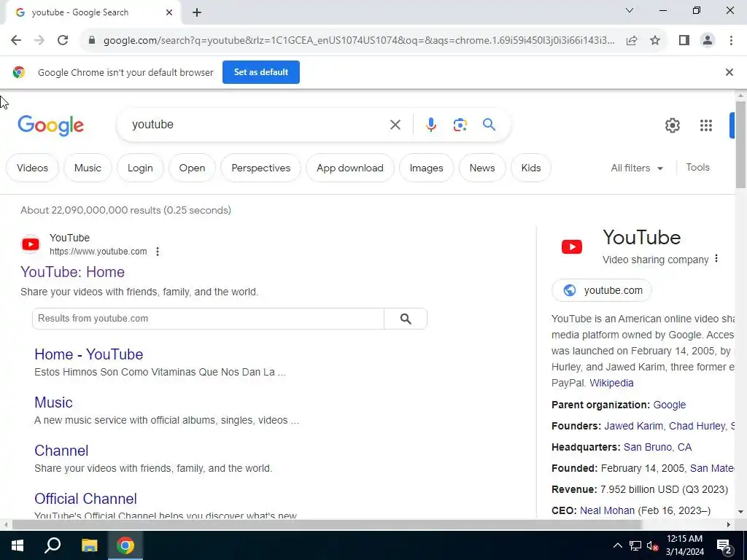747x560 pixels.
Task: Click the browser forward arrow
Action: (x=39, y=41)
